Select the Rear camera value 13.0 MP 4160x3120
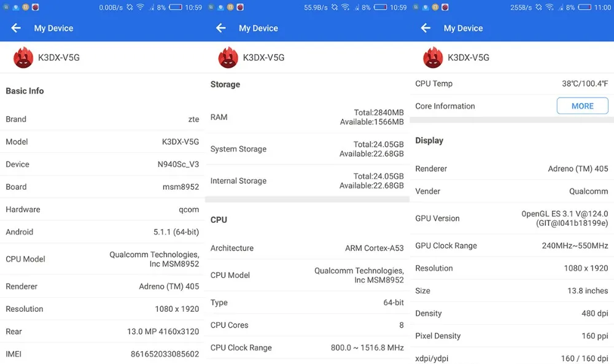This screenshot has height=364, width=614. (x=163, y=331)
